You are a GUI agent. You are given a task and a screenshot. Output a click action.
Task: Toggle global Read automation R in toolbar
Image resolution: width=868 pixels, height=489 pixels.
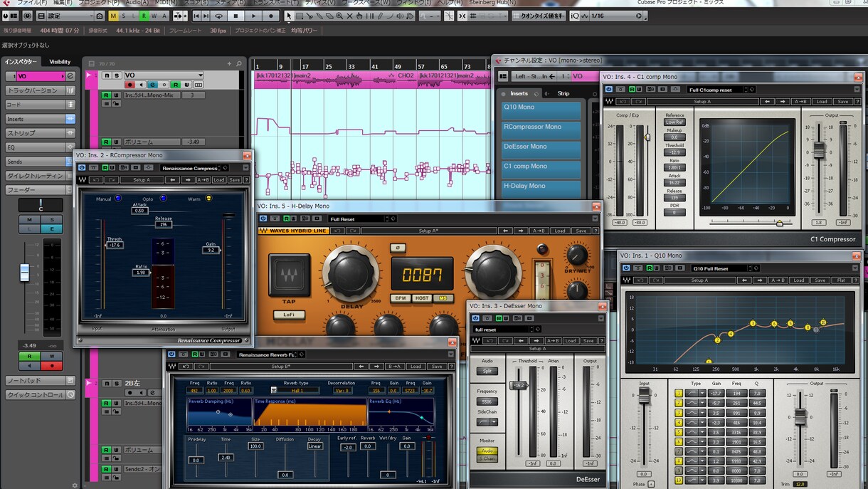click(144, 16)
